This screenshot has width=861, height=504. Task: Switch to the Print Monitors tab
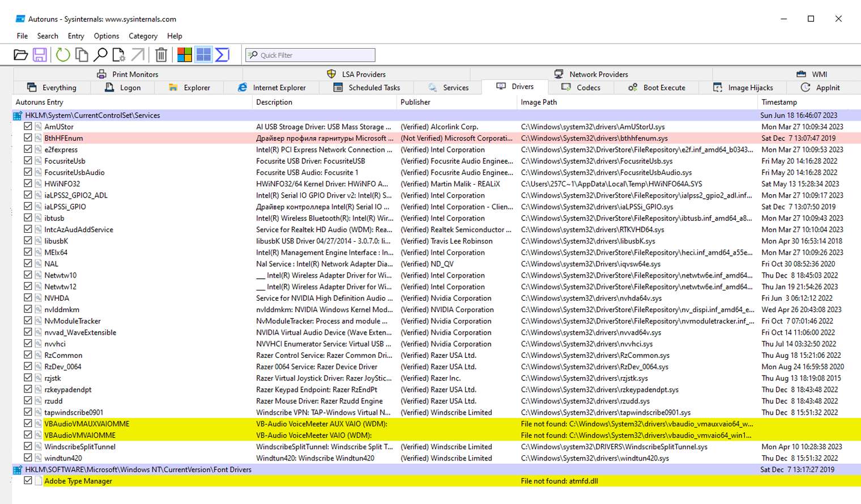pyautogui.click(x=127, y=74)
